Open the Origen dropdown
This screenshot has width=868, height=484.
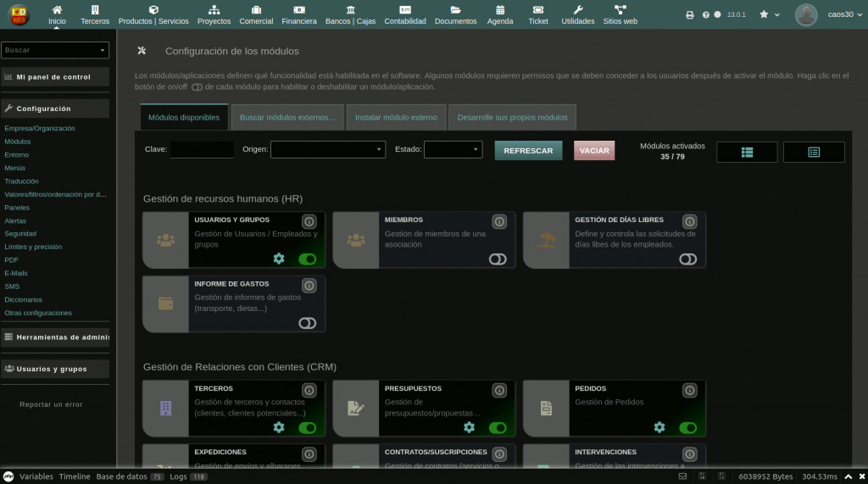pyautogui.click(x=328, y=150)
